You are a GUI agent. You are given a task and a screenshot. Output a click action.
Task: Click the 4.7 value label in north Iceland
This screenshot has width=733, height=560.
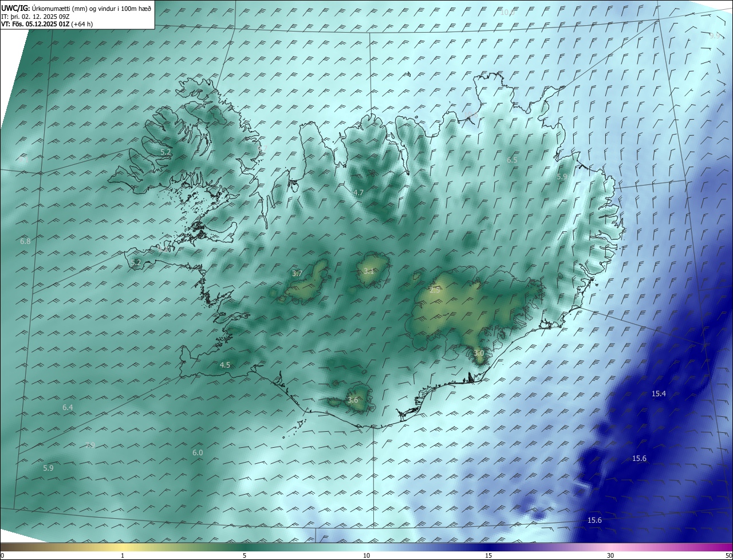pos(358,193)
